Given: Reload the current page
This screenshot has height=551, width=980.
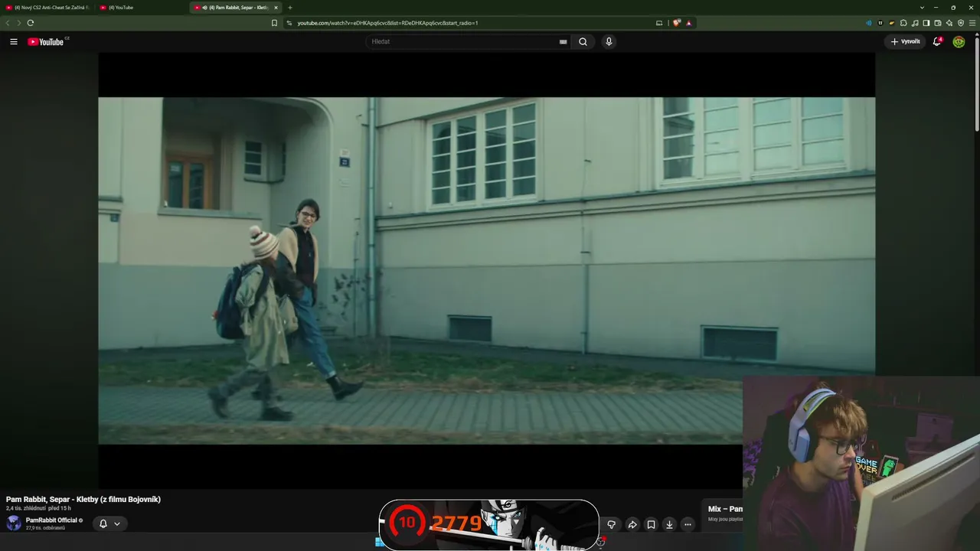Looking at the screenshot, I should pos(31,23).
